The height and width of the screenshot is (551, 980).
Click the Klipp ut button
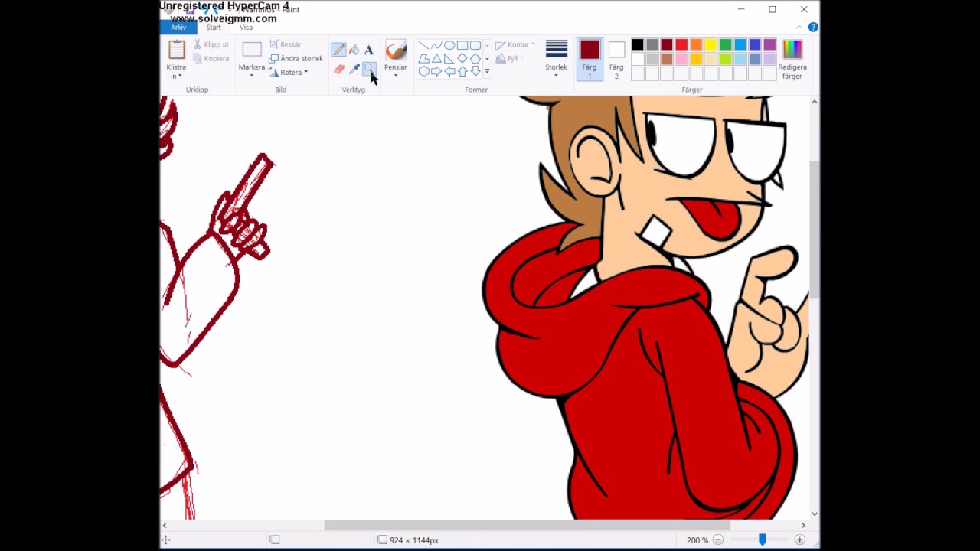click(x=211, y=44)
